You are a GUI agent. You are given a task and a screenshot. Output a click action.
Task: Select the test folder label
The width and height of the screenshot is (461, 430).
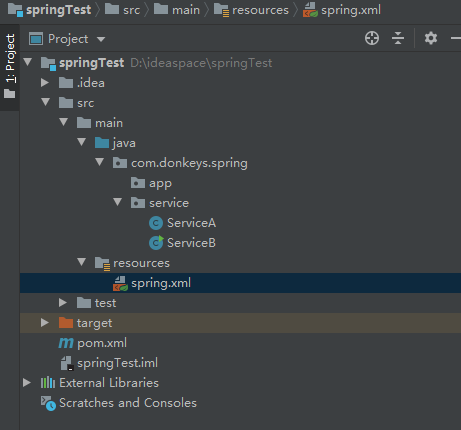105,303
